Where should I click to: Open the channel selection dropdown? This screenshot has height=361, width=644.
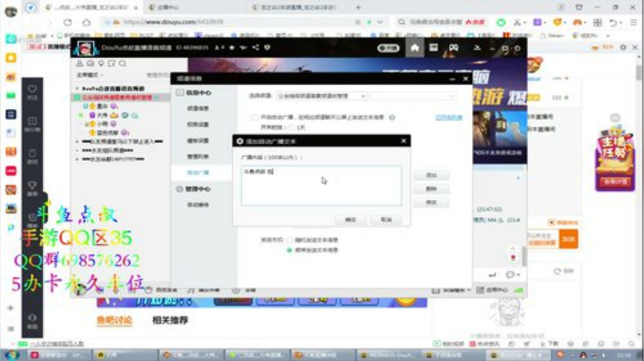[x=322, y=96]
